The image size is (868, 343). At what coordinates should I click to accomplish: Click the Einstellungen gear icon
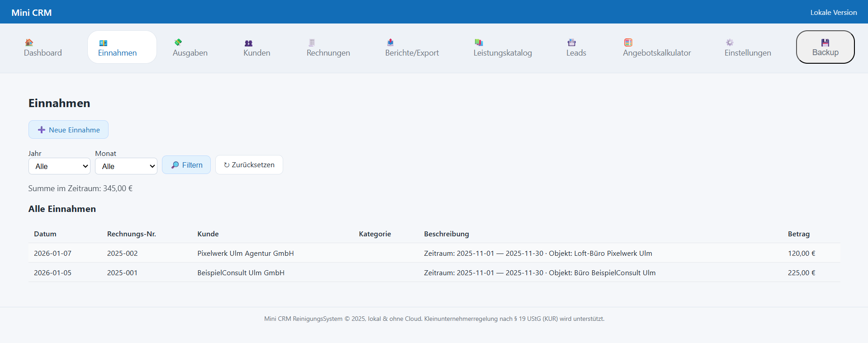click(x=730, y=42)
